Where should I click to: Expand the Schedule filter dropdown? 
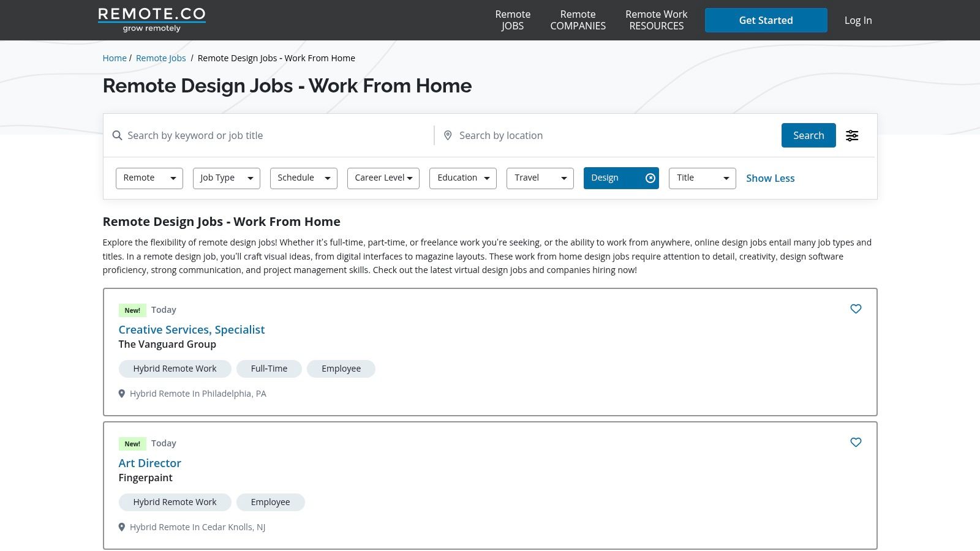[x=303, y=178]
